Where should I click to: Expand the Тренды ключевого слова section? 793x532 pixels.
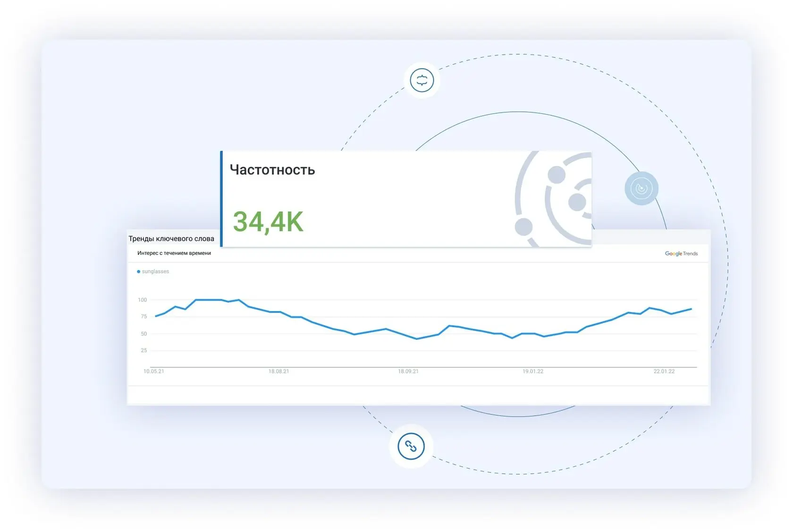click(171, 238)
